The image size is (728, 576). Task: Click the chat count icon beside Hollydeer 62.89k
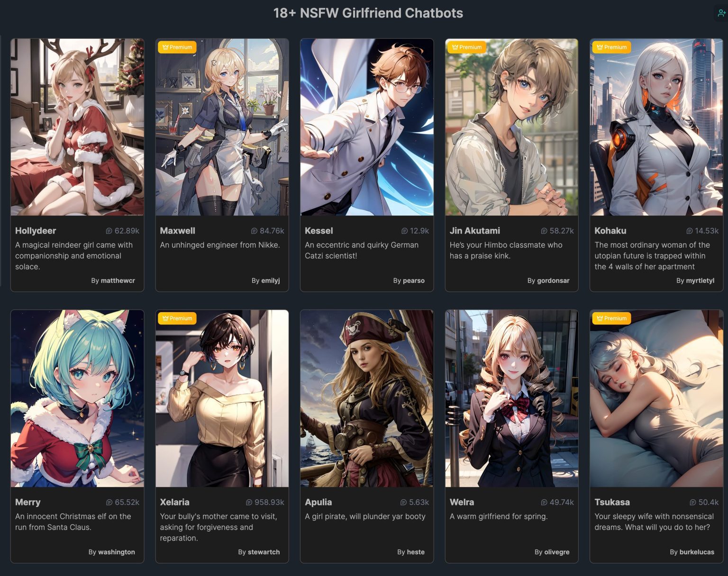[x=109, y=231]
